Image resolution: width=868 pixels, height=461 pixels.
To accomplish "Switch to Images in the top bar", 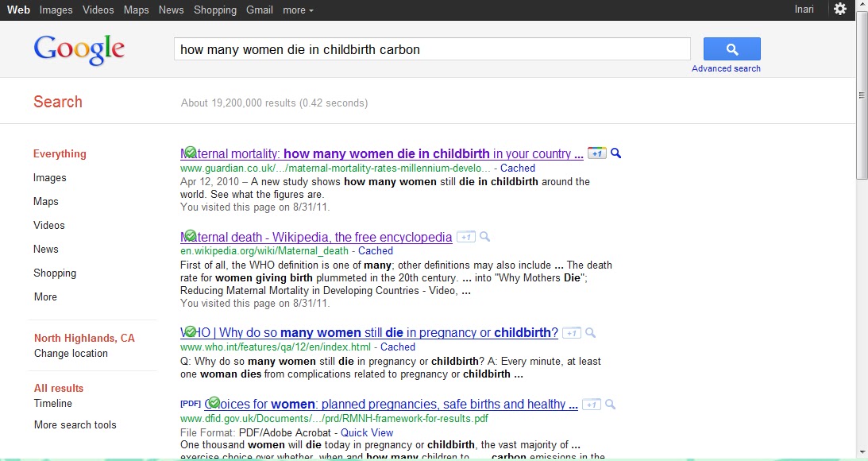I will [x=56, y=10].
